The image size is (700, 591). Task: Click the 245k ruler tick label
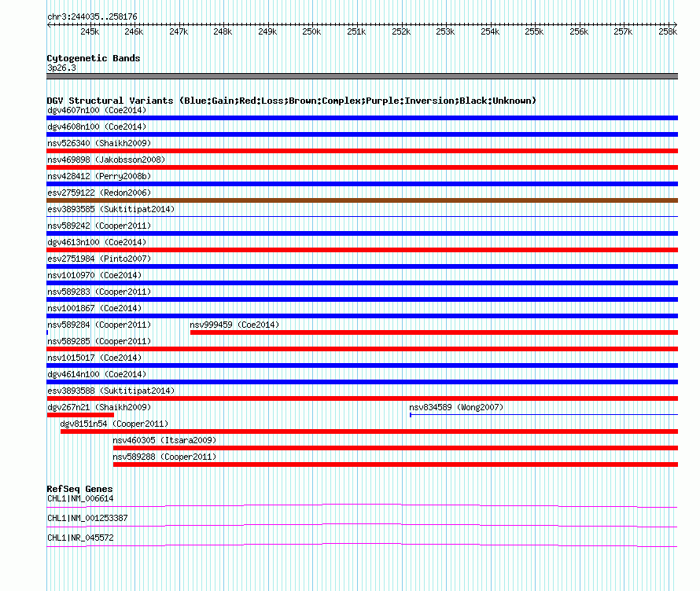[90, 31]
